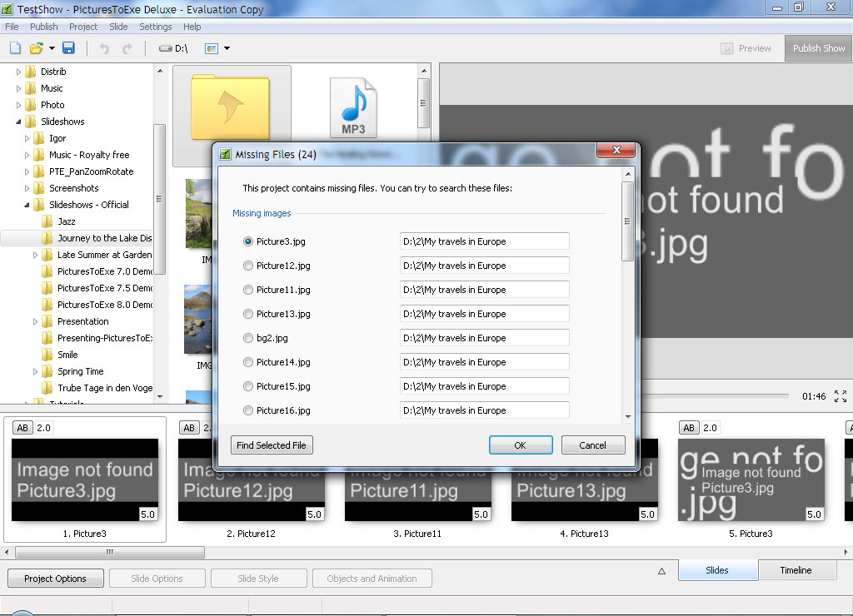Open the Help menu

192,27
